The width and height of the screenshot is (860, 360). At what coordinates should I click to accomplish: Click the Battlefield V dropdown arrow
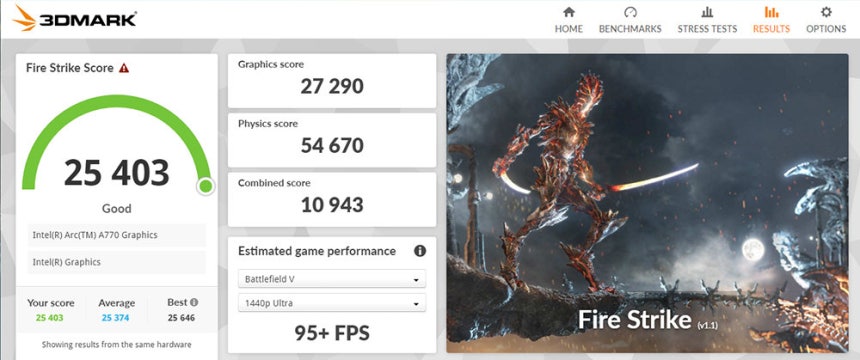point(416,280)
